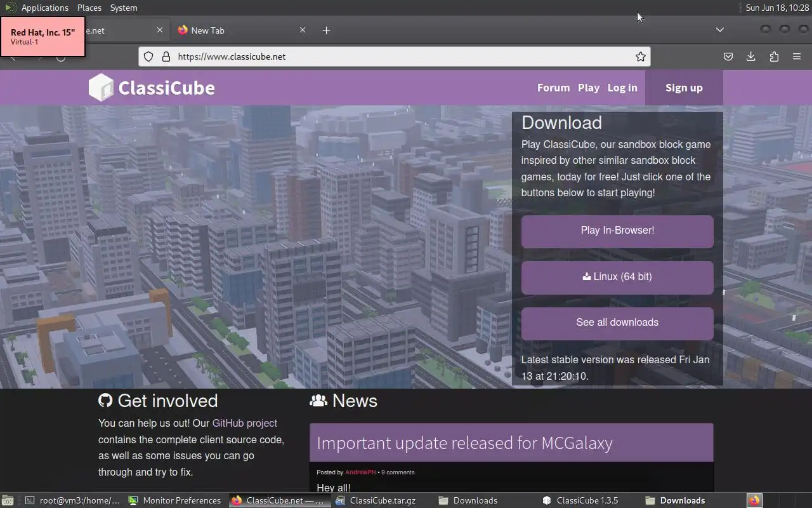
Task: Switch to the root@vm3 terminal window
Action: tap(73, 500)
